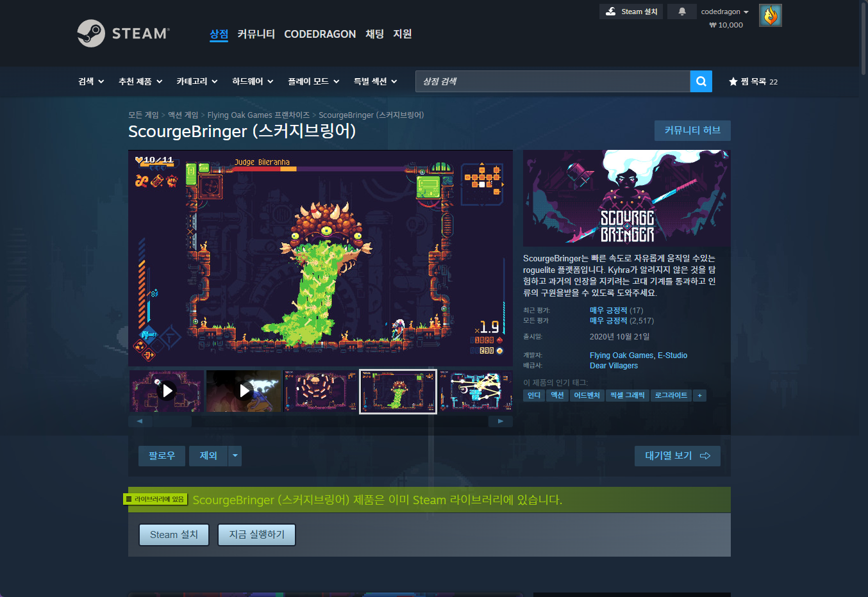The height and width of the screenshot is (597, 868).
Task: Open the 찜 목록 wishlist with star
Action: [x=753, y=81]
